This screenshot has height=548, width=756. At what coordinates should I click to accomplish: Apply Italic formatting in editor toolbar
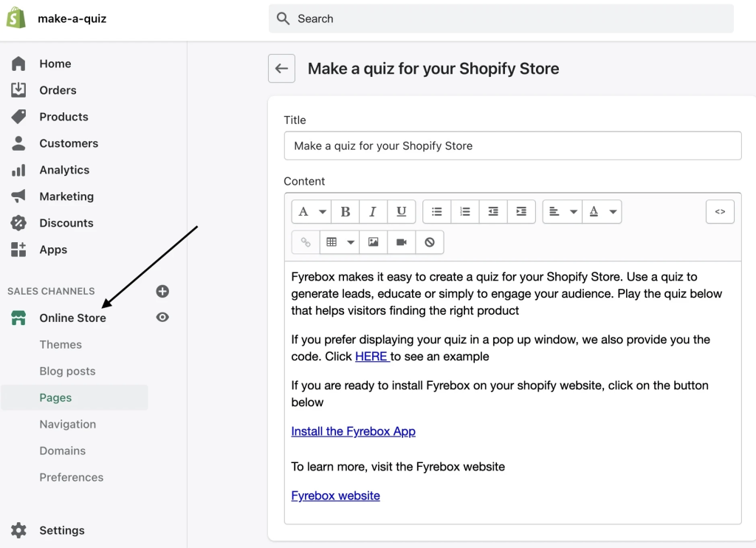(373, 212)
